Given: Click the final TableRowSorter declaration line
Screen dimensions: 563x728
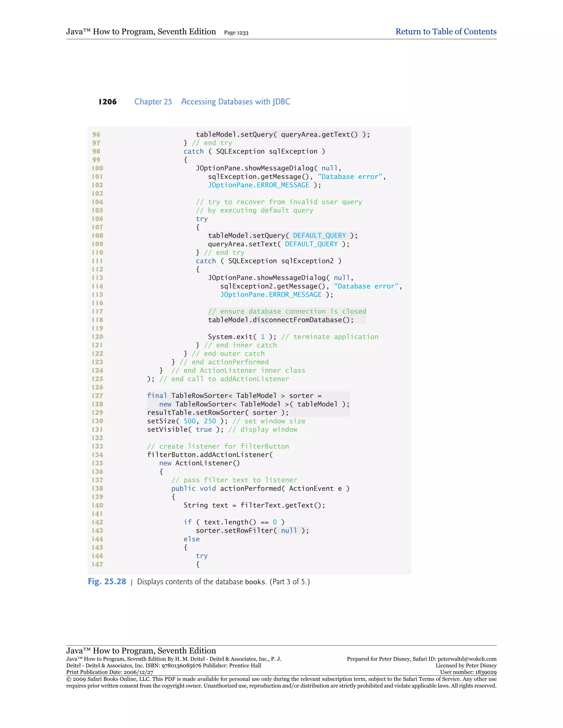Looking at the screenshot, I should [234, 396].
